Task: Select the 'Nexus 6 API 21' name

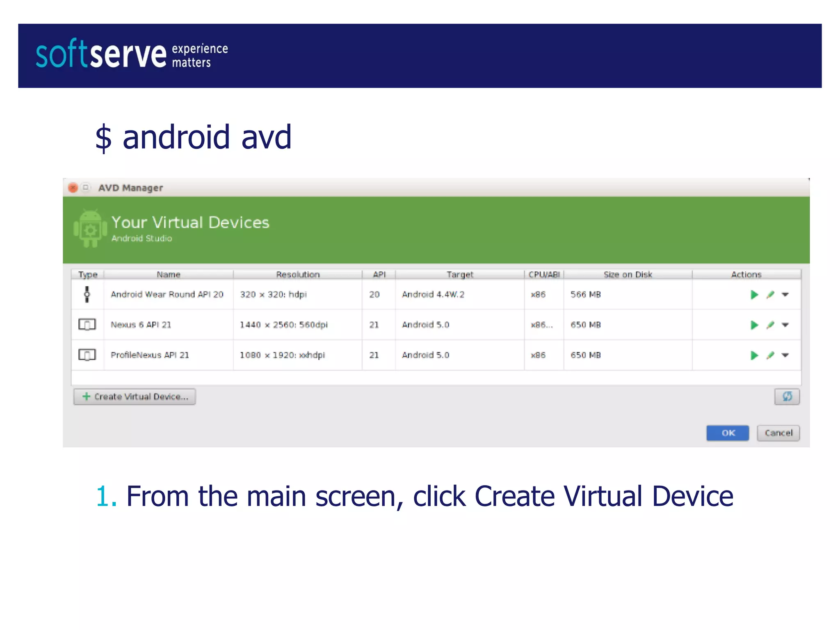Action: point(141,325)
